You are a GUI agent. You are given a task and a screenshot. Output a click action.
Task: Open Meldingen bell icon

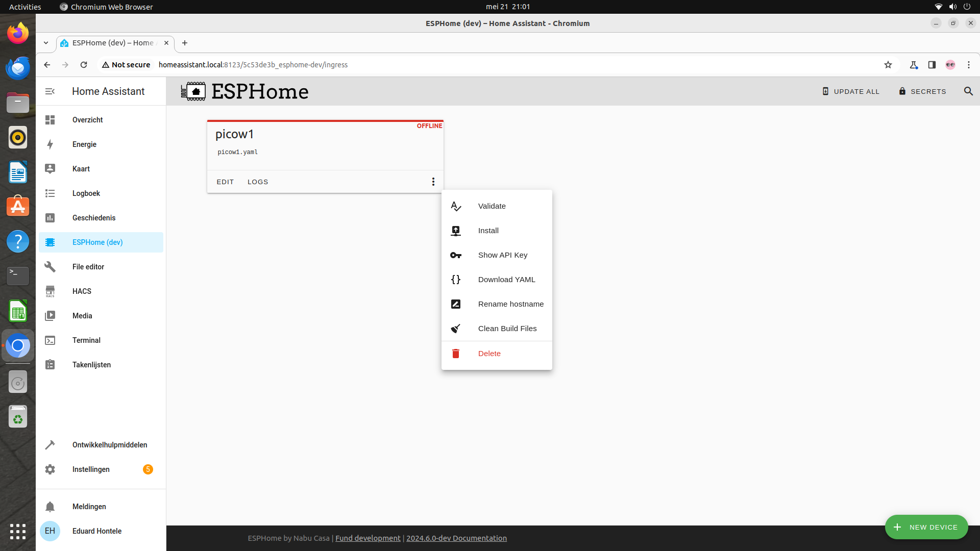tap(50, 507)
